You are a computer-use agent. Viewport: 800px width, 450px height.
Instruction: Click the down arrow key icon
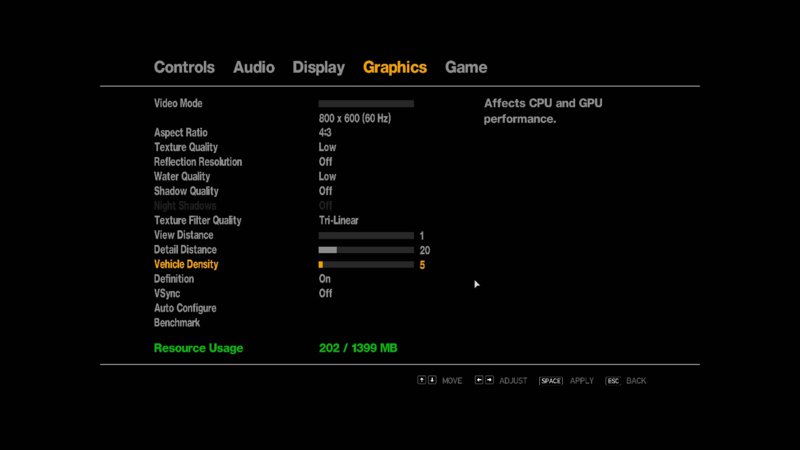pyautogui.click(x=432, y=380)
